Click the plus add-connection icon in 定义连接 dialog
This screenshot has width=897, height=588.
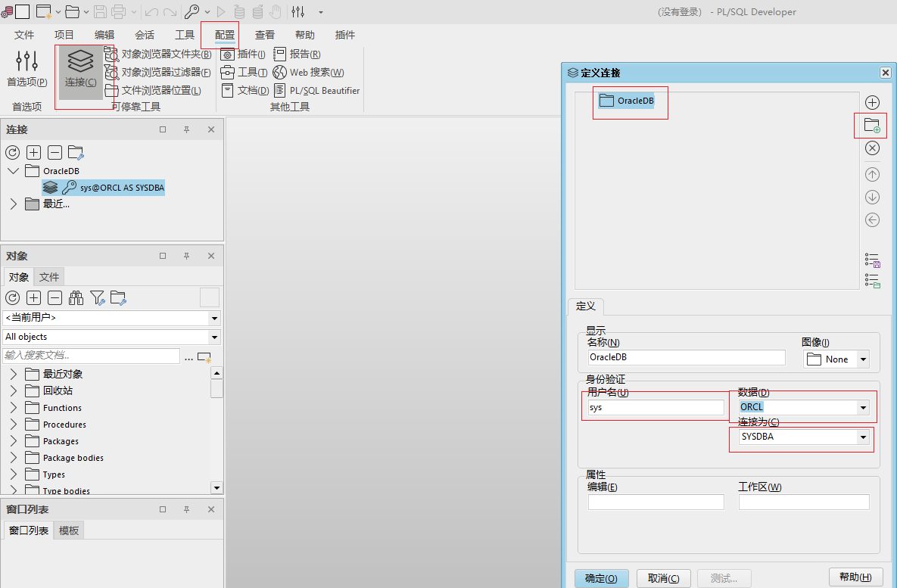[872, 102]
